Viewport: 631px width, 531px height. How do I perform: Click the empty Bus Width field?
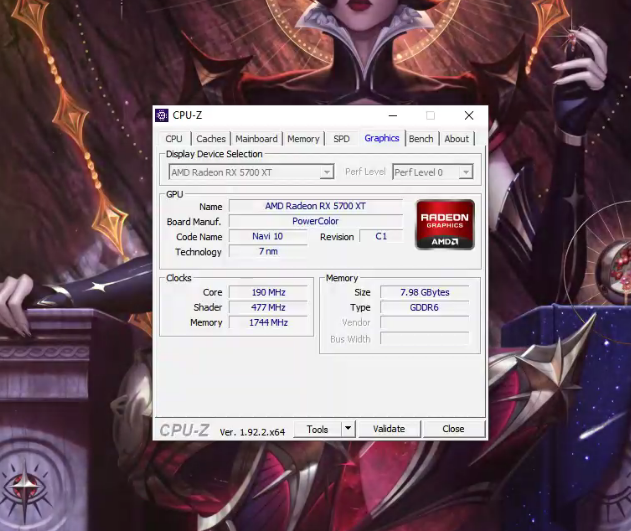(x=425, y=339)
